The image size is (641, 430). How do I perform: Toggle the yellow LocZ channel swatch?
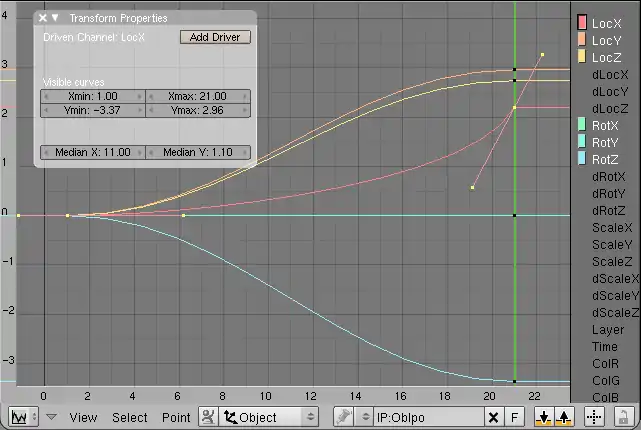pos(582,56)
